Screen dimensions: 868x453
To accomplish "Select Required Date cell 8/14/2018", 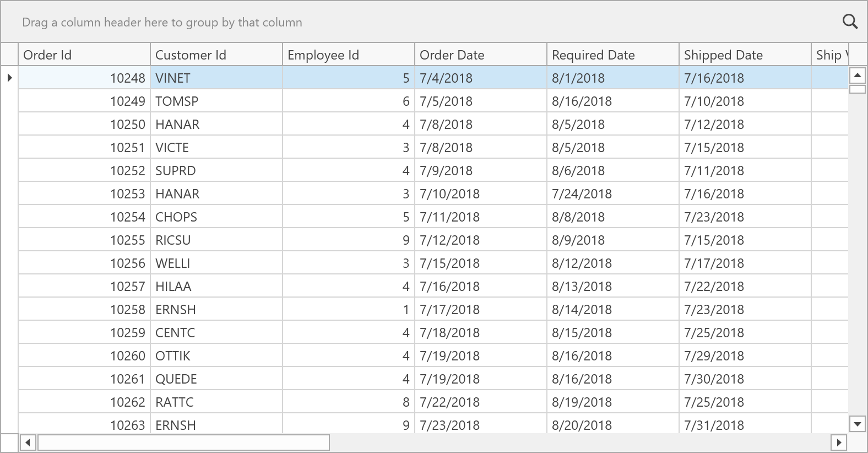I will tap(613, 309).
